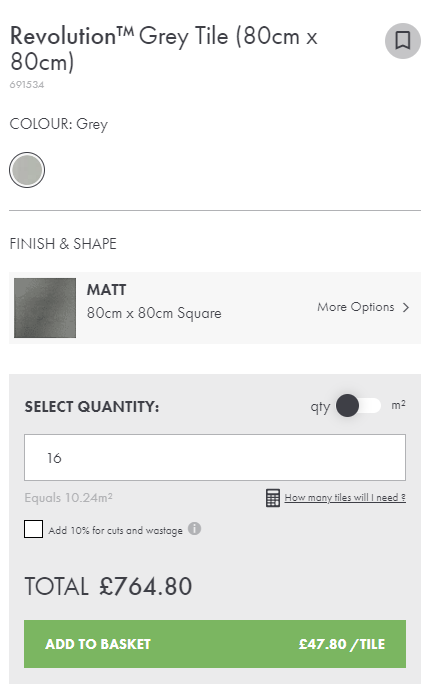
Task: Click the Revolution Grey Tile product title
Action: click(x=164, y=48)
